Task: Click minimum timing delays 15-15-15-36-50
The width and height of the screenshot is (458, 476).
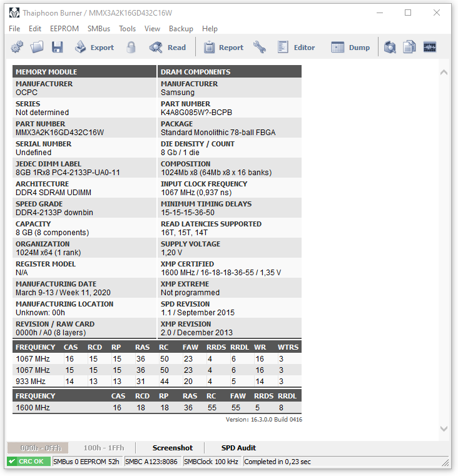Action: point(188,213)
